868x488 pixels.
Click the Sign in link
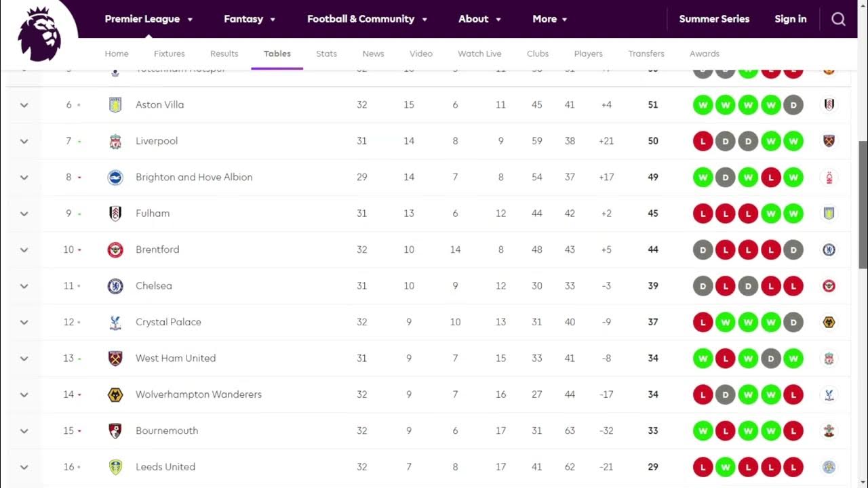pyautogui.click(x=791, y=19)
